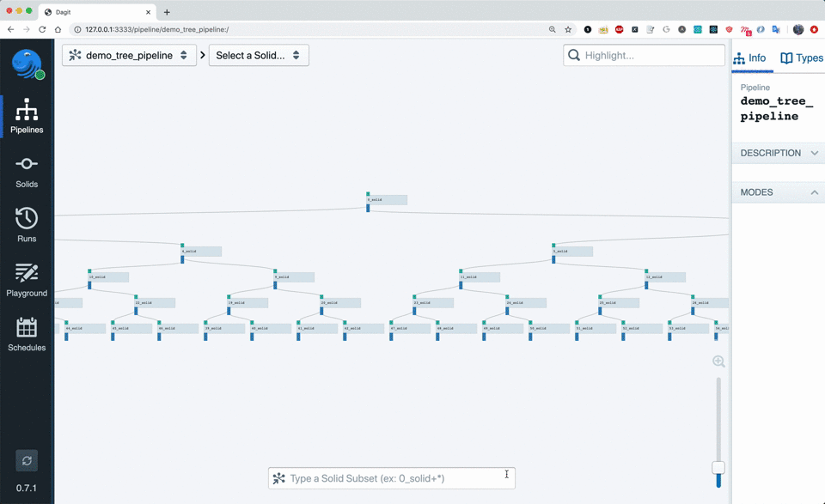Zoom in the graph with magnifier icon
The image size is (825, 504).
coord(718,361)
